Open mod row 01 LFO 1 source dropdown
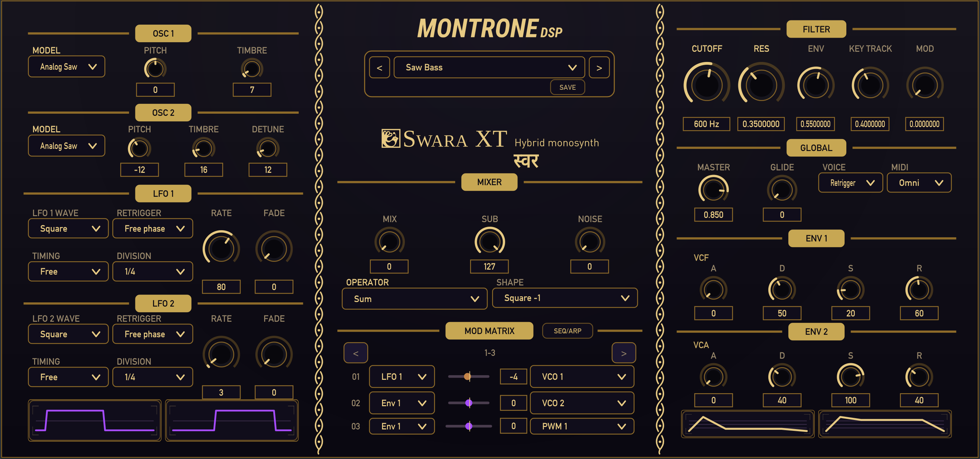The image size is (980, 459). pyautogui.click(x=402, y=376)
